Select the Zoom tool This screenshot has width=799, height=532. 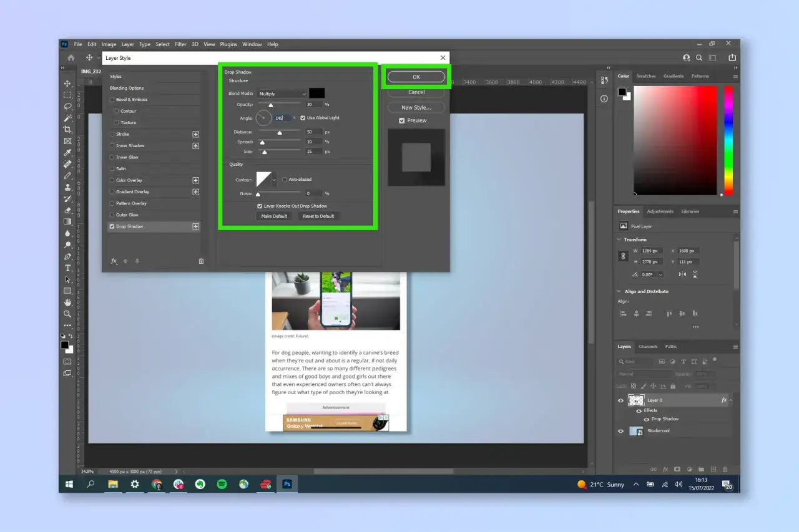[x=67, y=312]
